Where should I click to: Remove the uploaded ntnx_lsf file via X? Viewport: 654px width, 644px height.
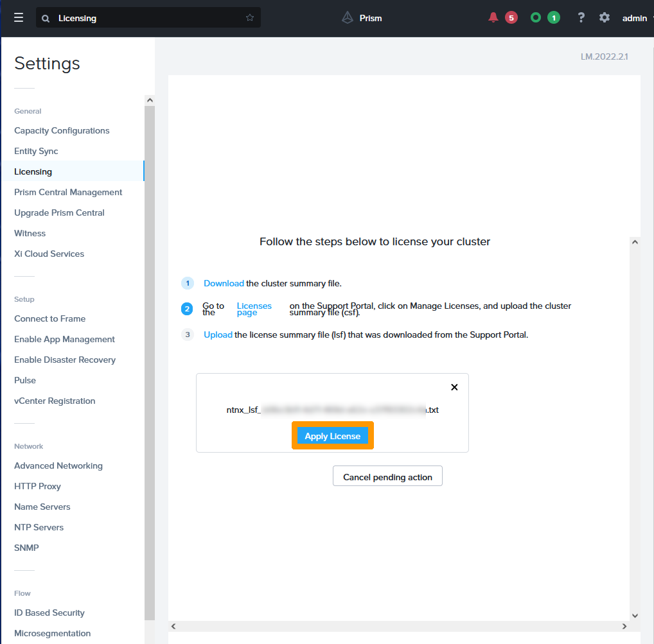point(454,387)
